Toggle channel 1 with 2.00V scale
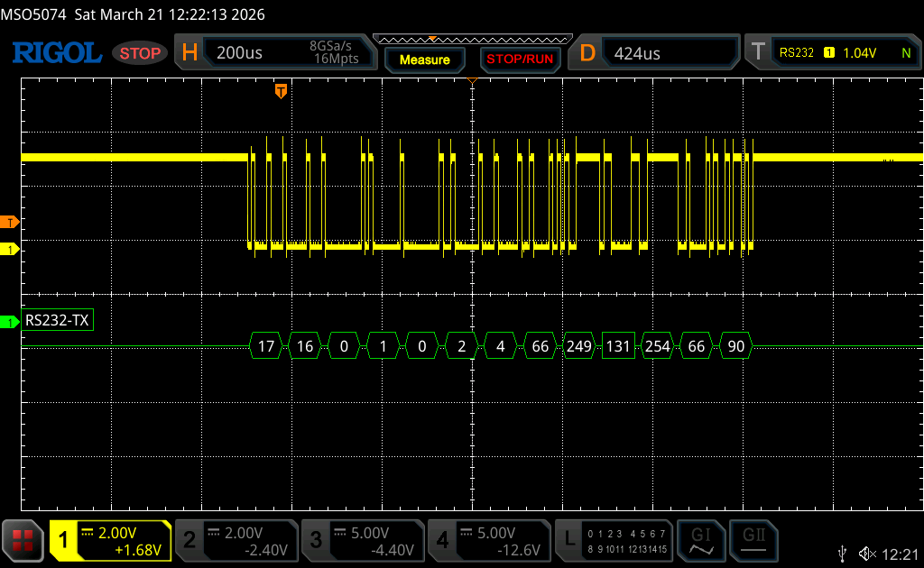The image size is (924, 568). 110,540
